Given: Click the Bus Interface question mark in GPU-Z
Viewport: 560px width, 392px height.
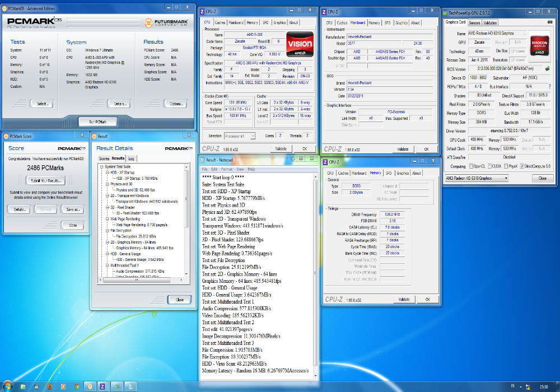Looking at the screenshot, I should (x=550, y=86).
